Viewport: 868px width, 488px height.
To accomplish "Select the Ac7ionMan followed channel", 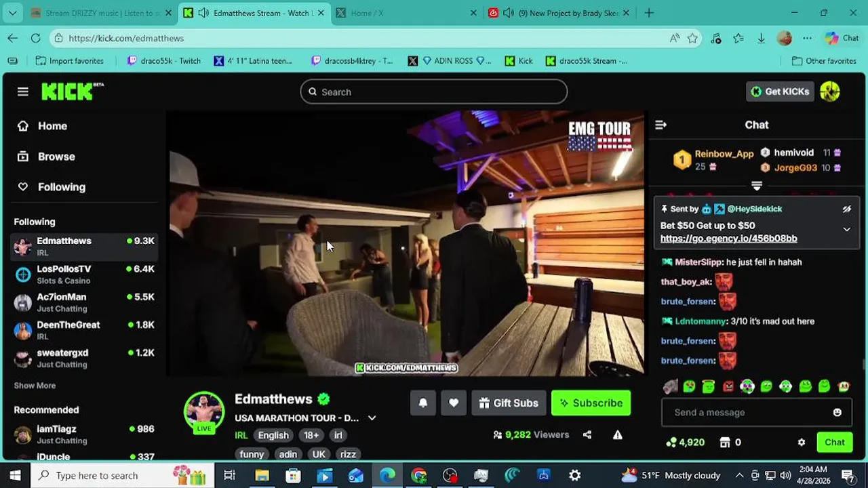I will pyautogui.click(x=84, y=302).
